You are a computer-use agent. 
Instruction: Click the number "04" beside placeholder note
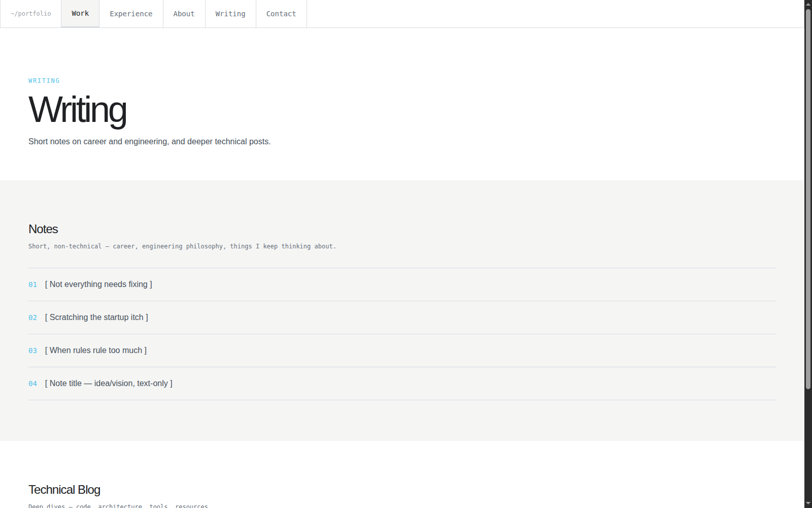tap(32, 384)
